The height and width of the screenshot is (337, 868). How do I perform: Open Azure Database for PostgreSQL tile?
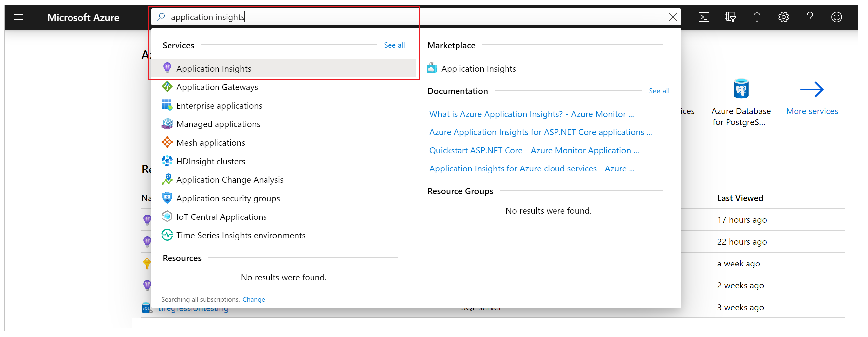741,103
